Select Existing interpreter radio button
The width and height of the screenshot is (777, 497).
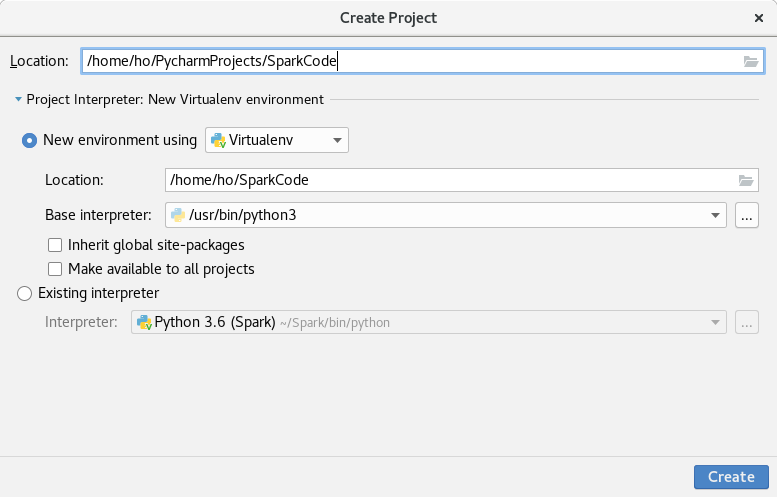[x=25, y=293]
